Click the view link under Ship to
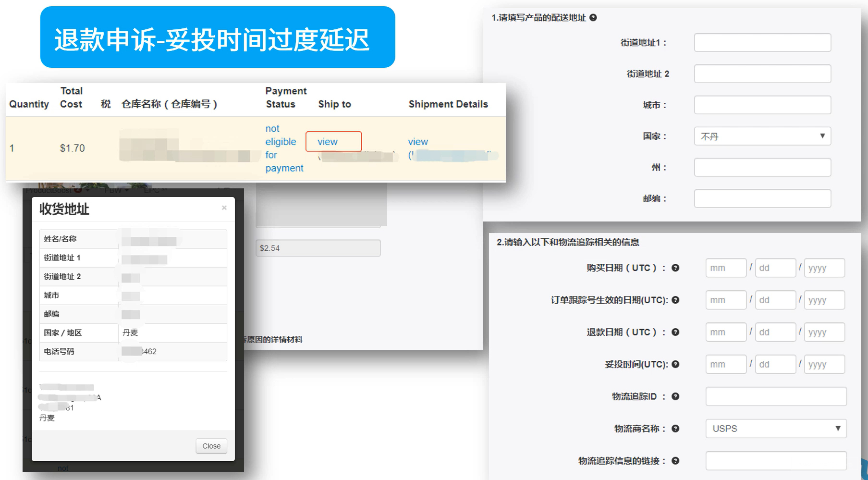The image size is (868, 480). (328, 142)
